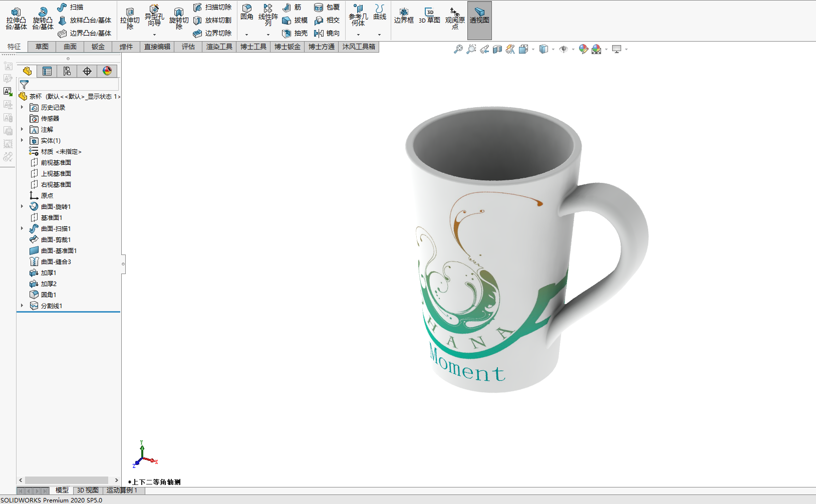This screenshot has height=504, width=816.
Task: Click the Intersect tool (相交)
Action: click(x=327, y=20)
